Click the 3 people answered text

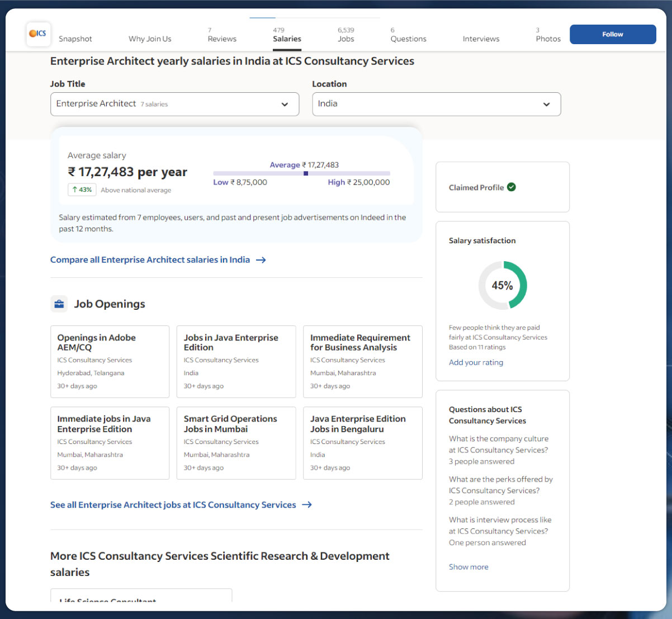coord(481,461)
